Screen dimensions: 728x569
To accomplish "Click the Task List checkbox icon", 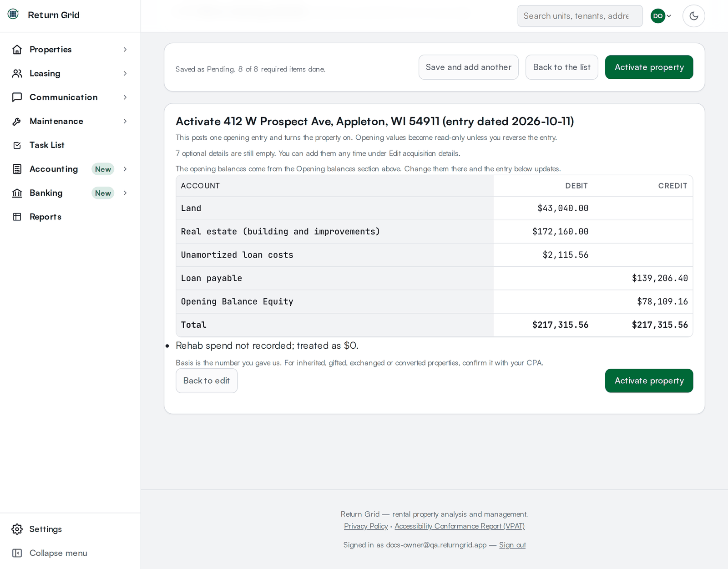I will click(17, 145).
